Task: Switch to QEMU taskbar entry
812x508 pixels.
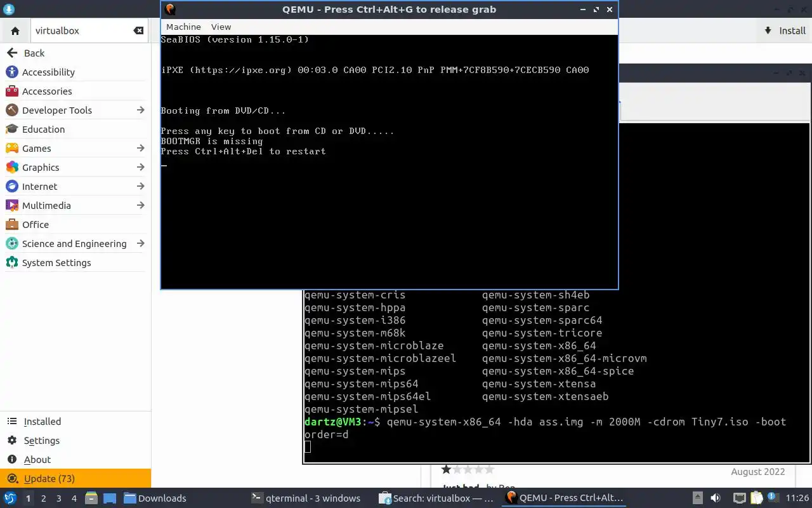Action: pyautogui.click(x=565, y=498)
